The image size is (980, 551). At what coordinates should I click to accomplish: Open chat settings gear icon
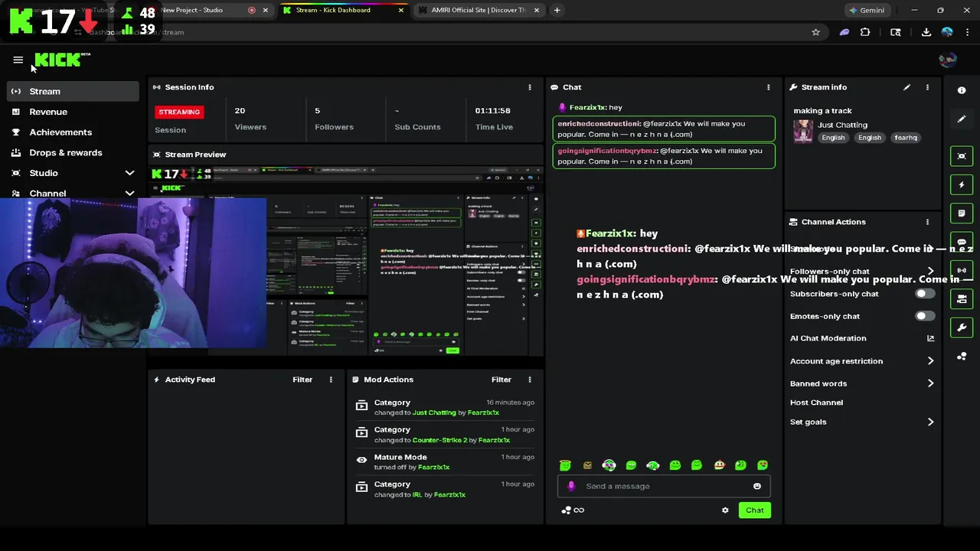point(725,510)
